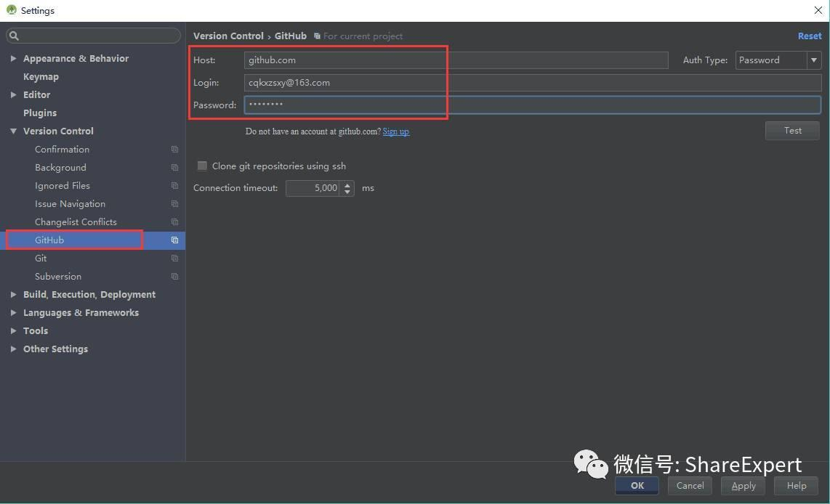Open Keymap settings
Image resolution: width=830 pixels, height=504 pixels.
(41, 77)
